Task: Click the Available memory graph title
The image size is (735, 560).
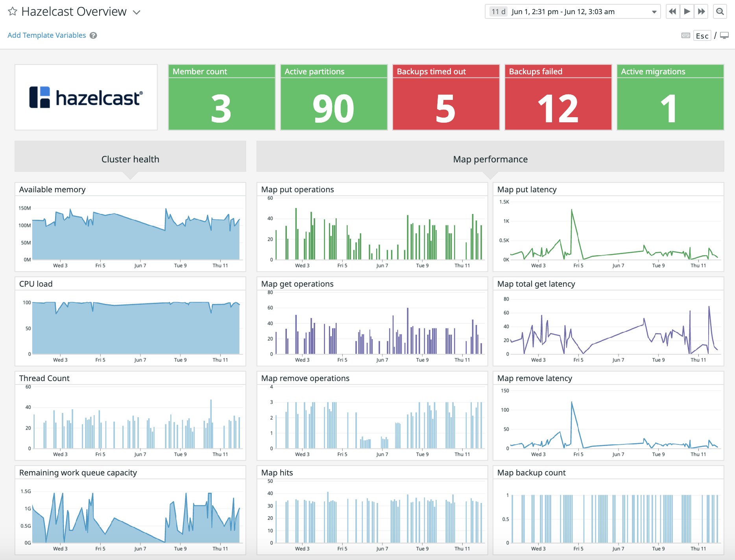Action: point(52,190)
